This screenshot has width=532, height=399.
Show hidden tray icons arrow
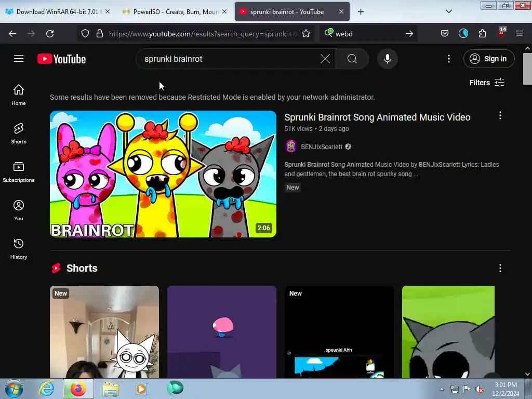(442, 390)
